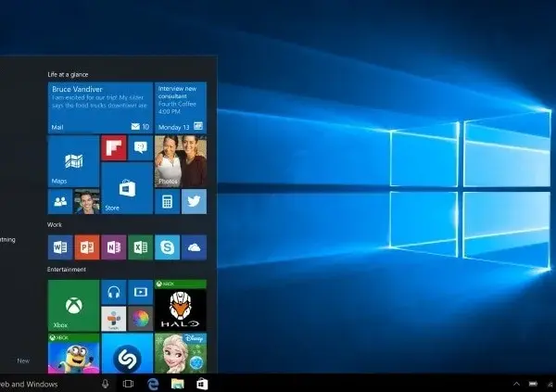The width and height of the screenshot is (556, 392).
Task: Check the battery status icon
Action: click(533, 384)
